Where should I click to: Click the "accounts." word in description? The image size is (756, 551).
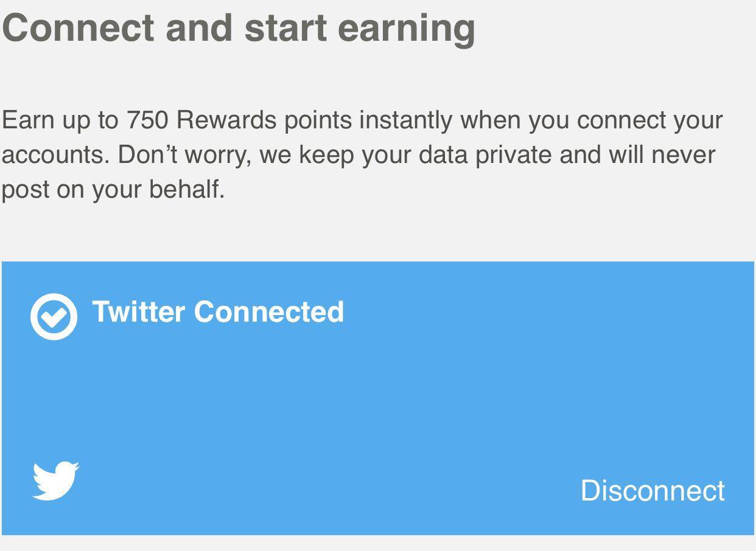click(x=55, y=155)
